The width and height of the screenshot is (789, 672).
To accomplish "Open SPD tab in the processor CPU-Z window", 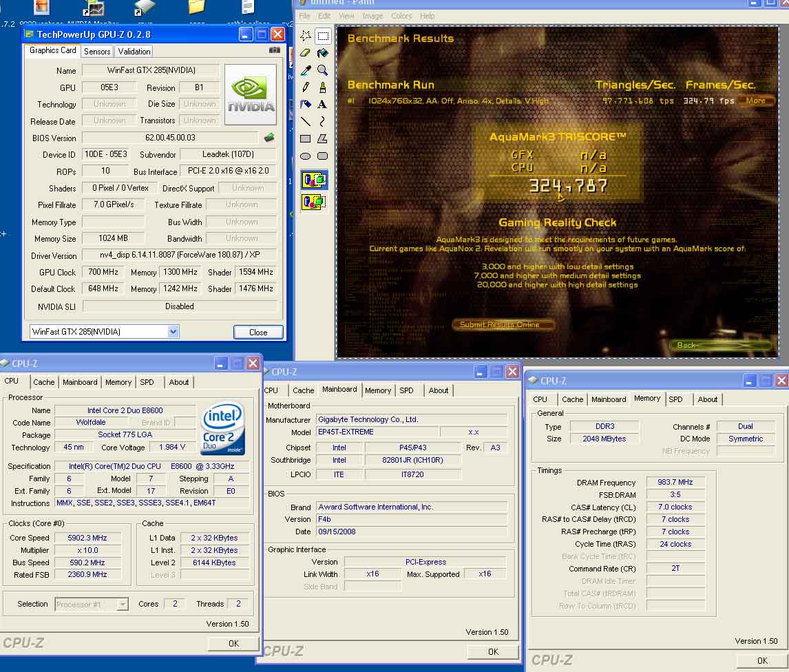I will 147,382.
